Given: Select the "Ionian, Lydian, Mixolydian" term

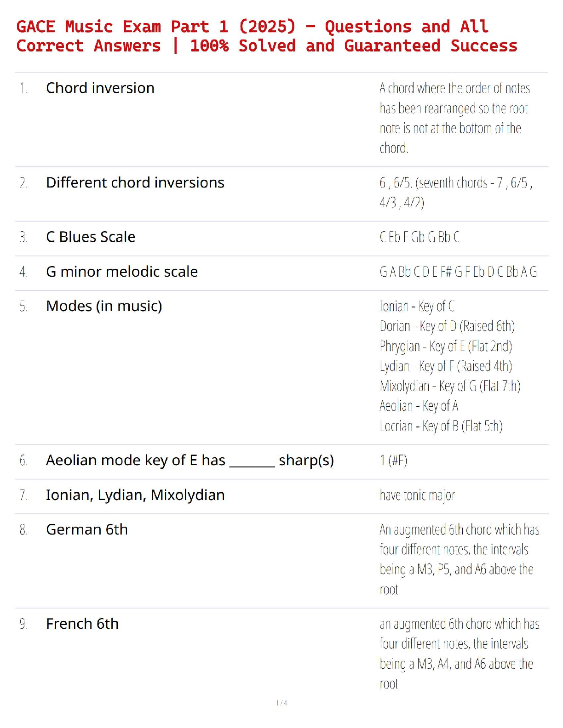Looking at the screenshot, I should (x=135, y=495).
